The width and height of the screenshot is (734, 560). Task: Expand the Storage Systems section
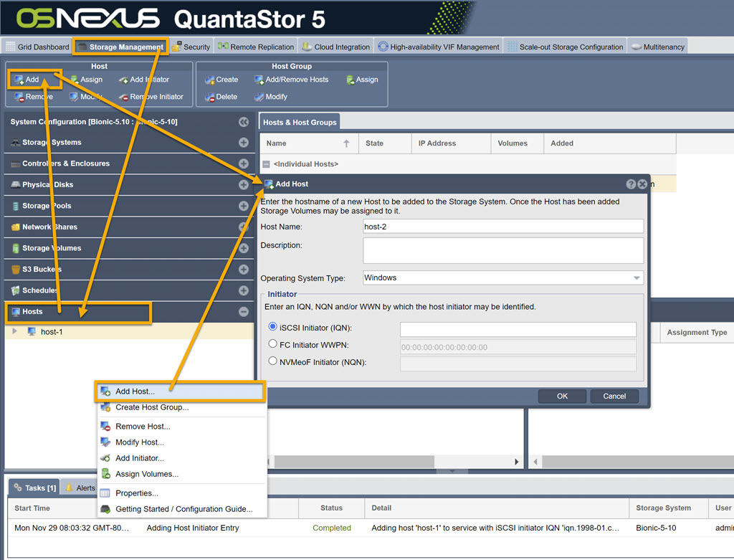pyautogui.click(x=244, y=143)
